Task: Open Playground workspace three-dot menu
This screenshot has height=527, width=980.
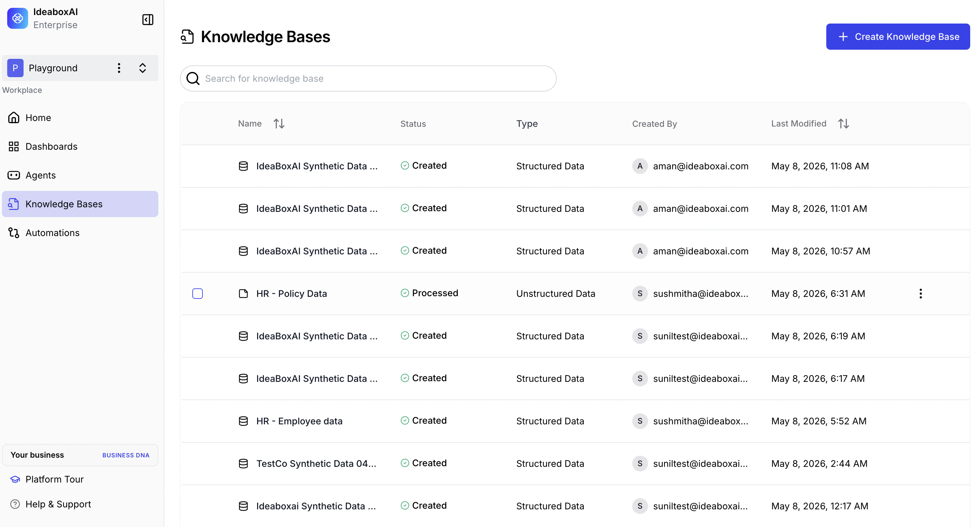Action: pyautogui.click(x=119, y=68)
